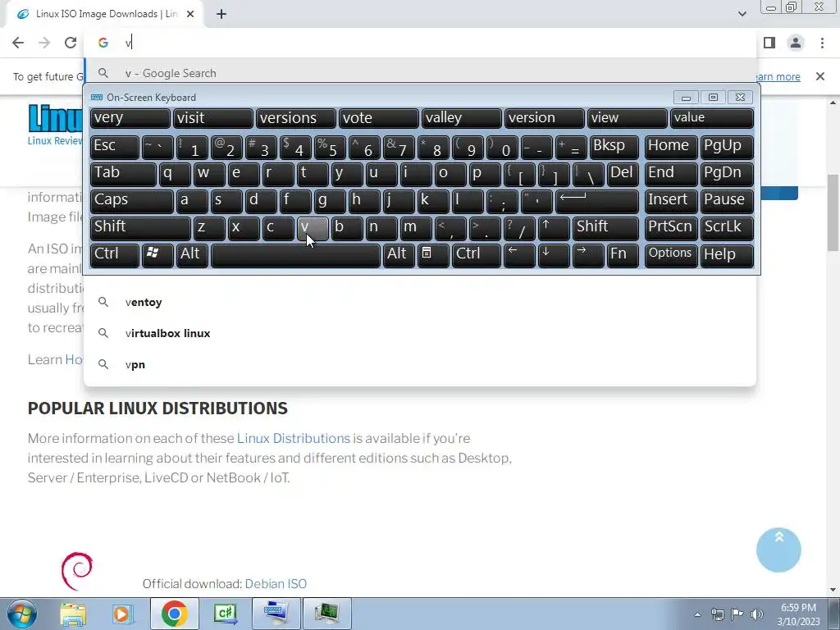840x630 pixels.
Task: Open the keyboard Options key
Action: [671, 255]
